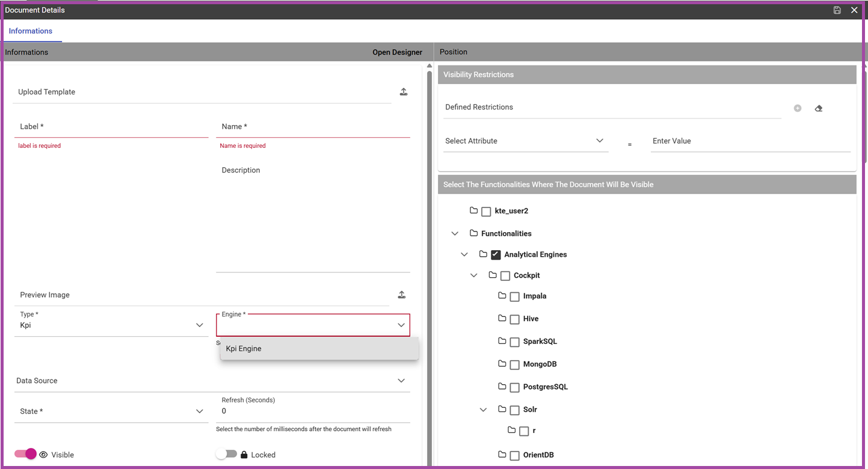The width and height of the screenshot is (868, 469).
Task: Click the eraser icon beside Defined Restrictions
Action: coord(819,108)
